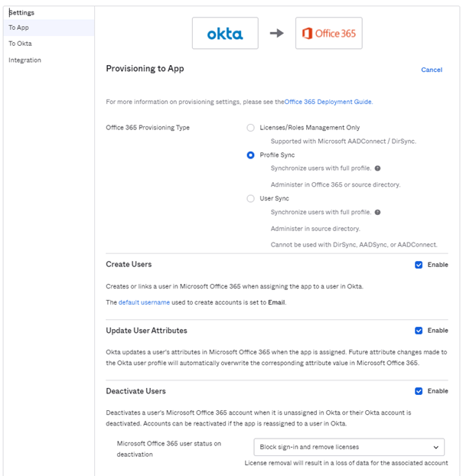Open the To App settings tab

[x=18, y=28]
